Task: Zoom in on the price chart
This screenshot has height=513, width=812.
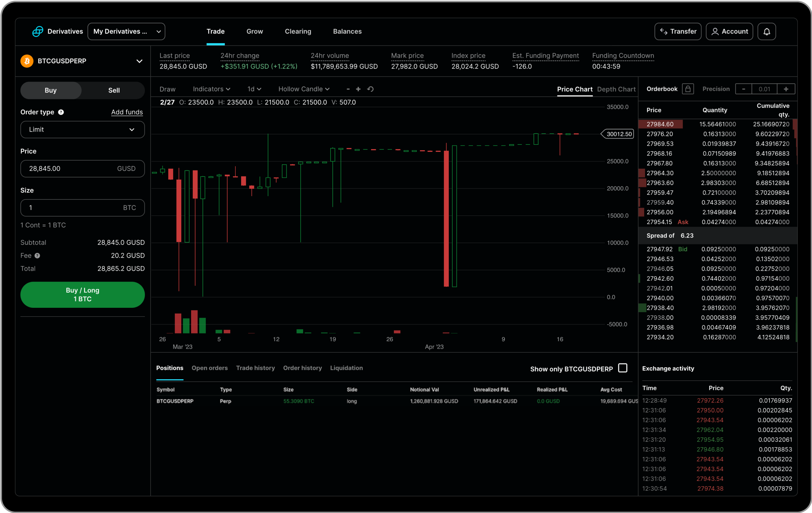Action: click(358, 89)
